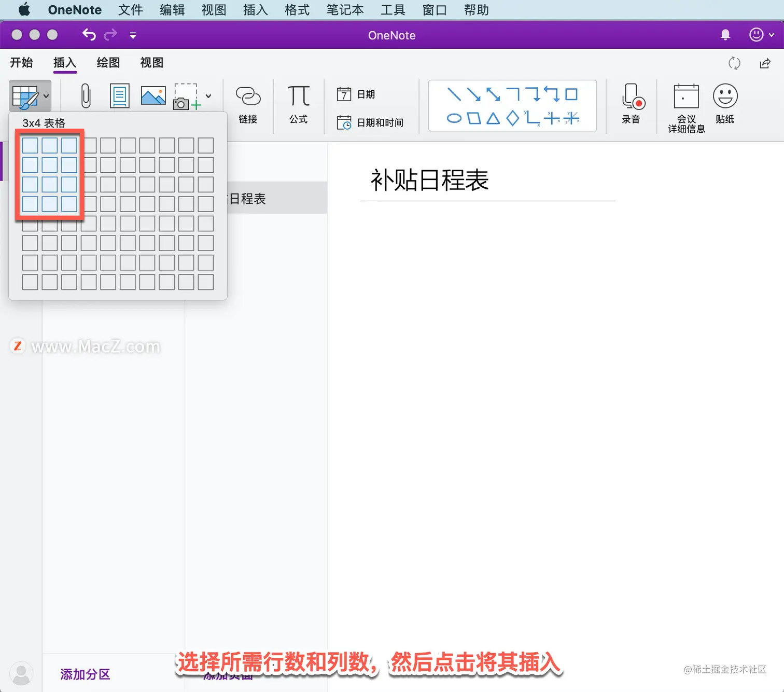Open the OneNote application menu
Image resolution: width=784 pixels, height=692 pixels.
pyautogui.click(x=75, y=10)
